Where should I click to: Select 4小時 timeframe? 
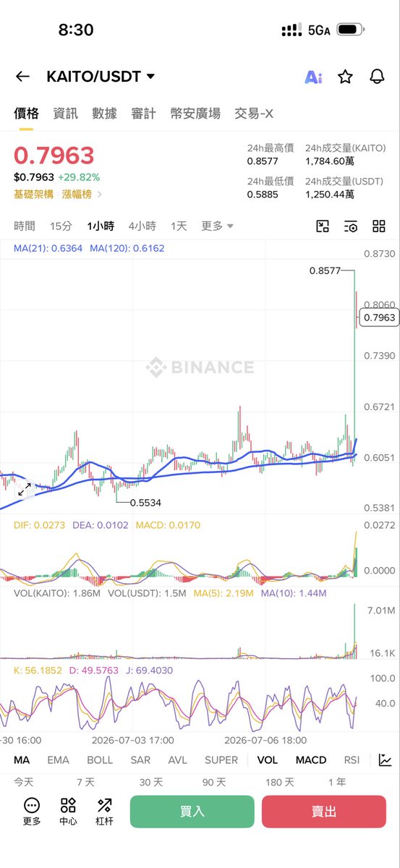click(142, 226)
